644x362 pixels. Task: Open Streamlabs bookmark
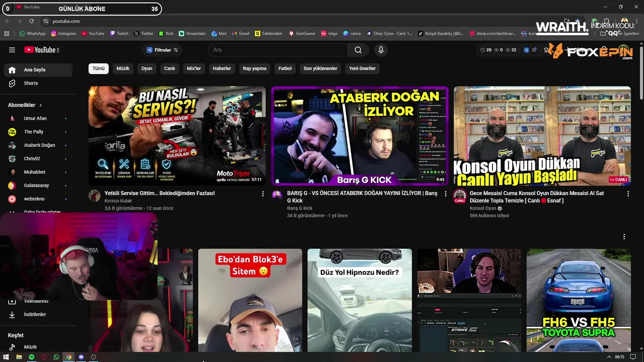click(x=192, y=34)
